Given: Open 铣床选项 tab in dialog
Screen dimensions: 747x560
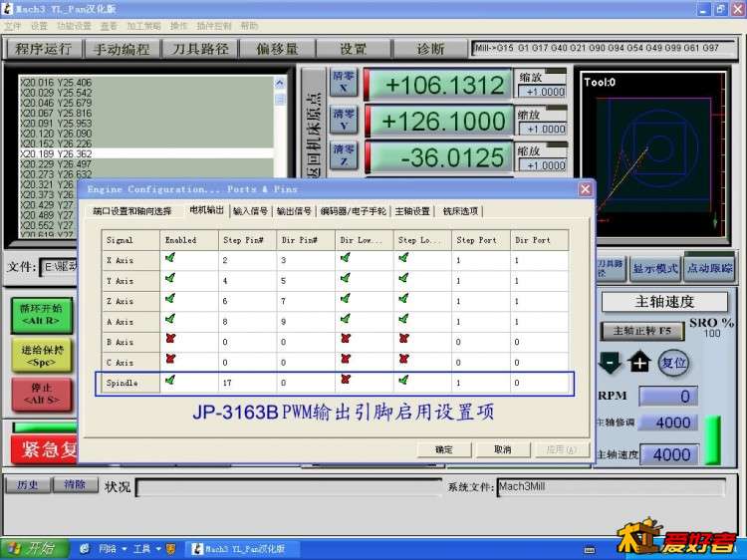Looking at the screenshot, I should (460, 211).
